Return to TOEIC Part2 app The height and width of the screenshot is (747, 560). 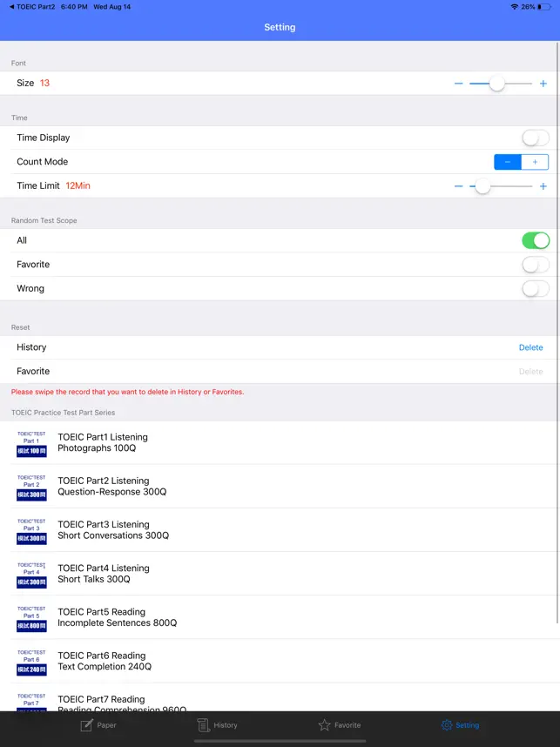tap(32, 7)
